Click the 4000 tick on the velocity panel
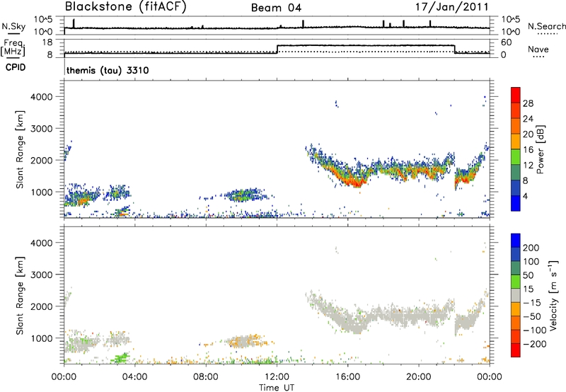The image size is (566, 392). [41, 243]
